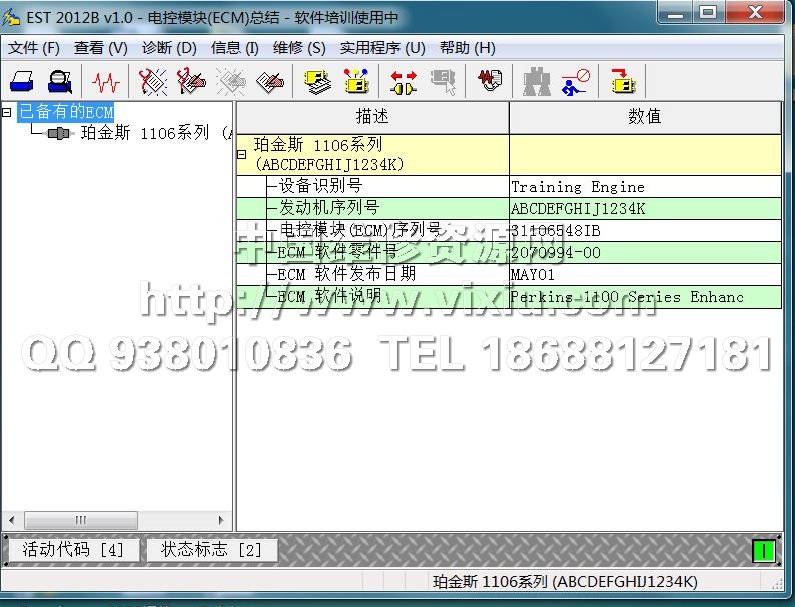Click the red arrows connect/disconnect icon

pos(403,81)
